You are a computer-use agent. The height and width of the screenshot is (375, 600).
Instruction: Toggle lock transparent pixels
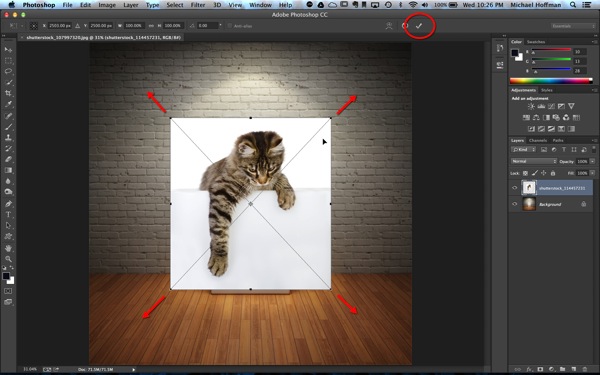pos(525,173)
